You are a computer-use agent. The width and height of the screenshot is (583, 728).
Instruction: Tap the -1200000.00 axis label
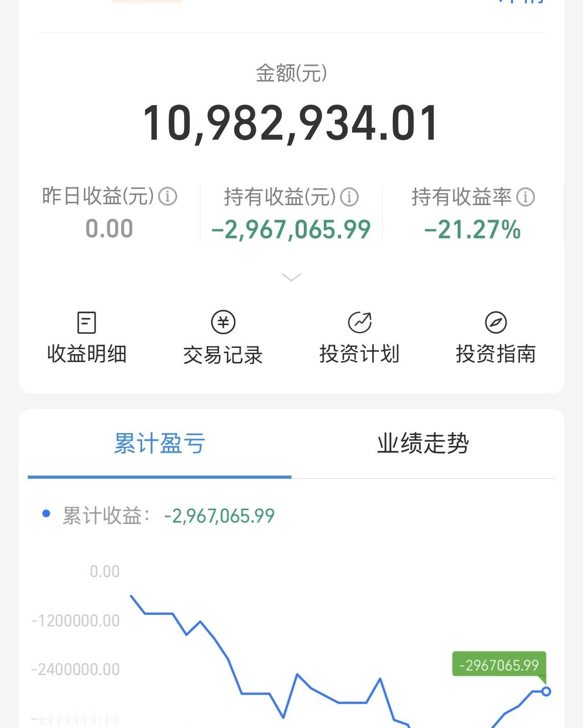click(76, 620)
